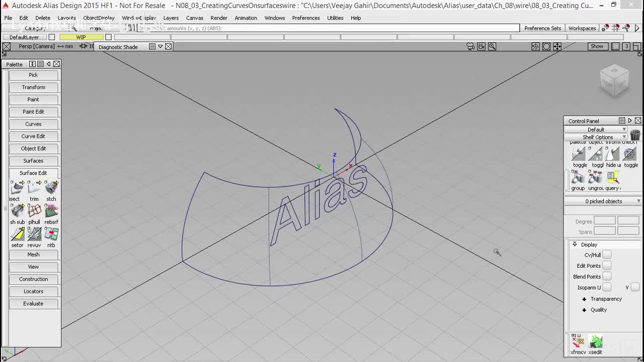Open the Surfaces palette tab
The height and width of the screenshot is (362, 644).
[x=34, y=161]
